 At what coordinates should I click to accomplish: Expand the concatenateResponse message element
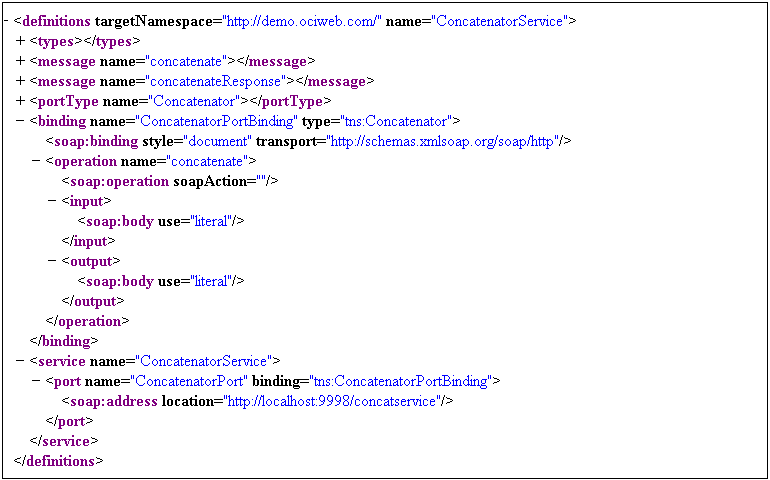[20, 82]
